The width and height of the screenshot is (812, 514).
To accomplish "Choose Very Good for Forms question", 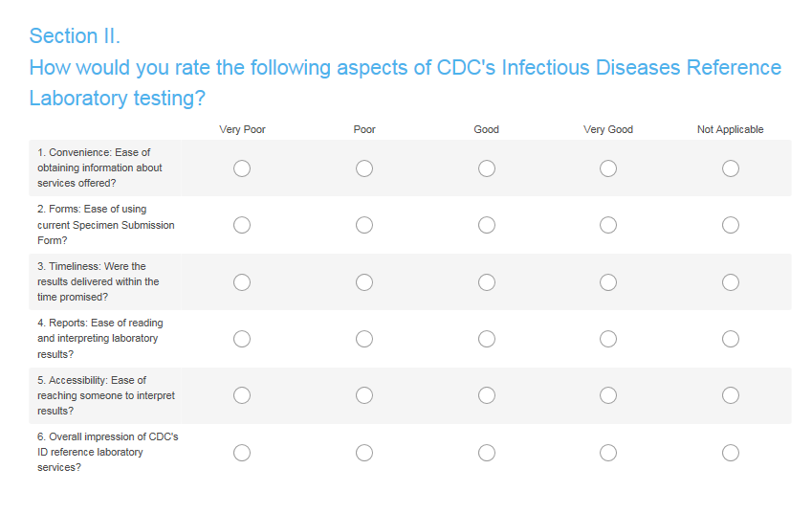I will coord(608,225).
